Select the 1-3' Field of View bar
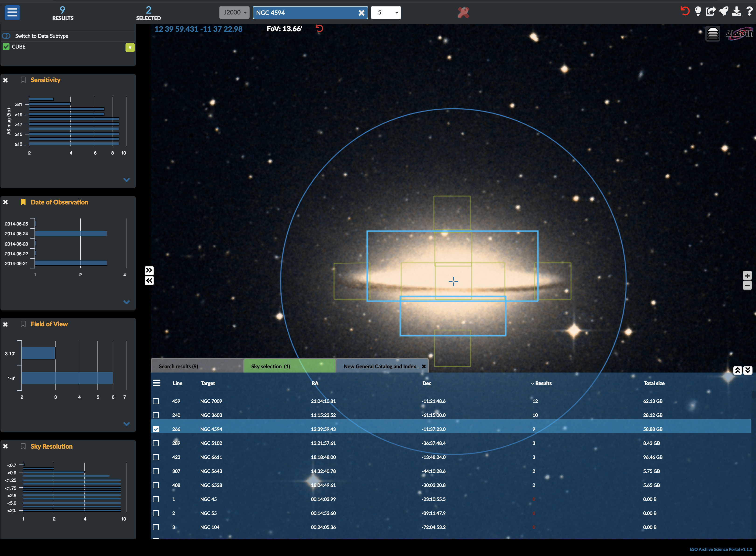The image size is (756, 556). click(x=67, y=378)
